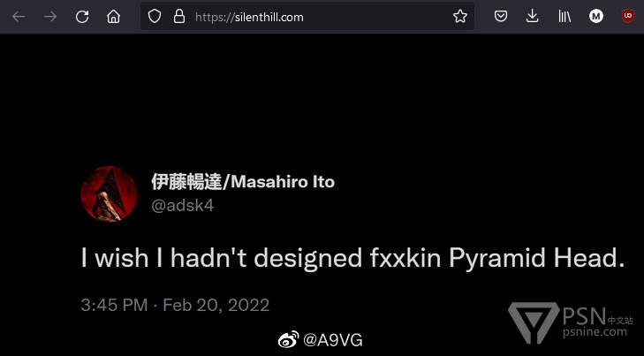This screenshot has height=356, width=644.
Task: Show the library bookmarks icon
Action: [564, 16]
